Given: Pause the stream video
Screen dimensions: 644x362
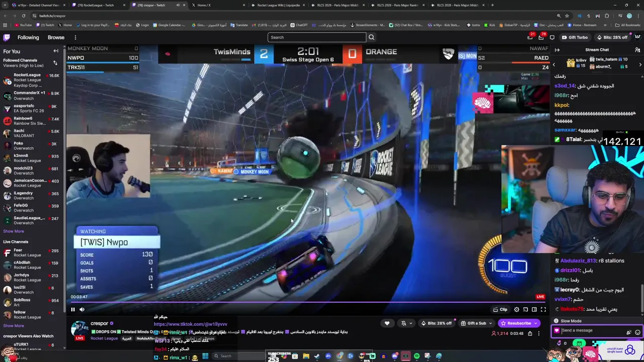Looking at the screenshot, I should tap(72, 310).
